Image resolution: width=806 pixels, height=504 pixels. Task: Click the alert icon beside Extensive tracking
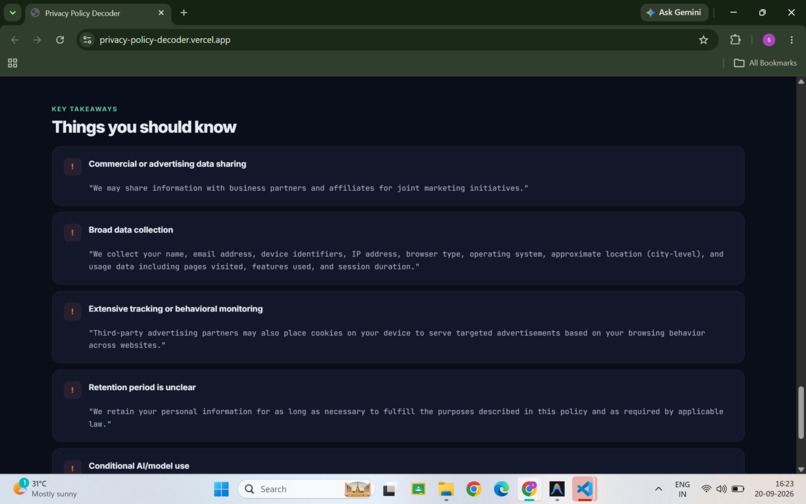72,311
